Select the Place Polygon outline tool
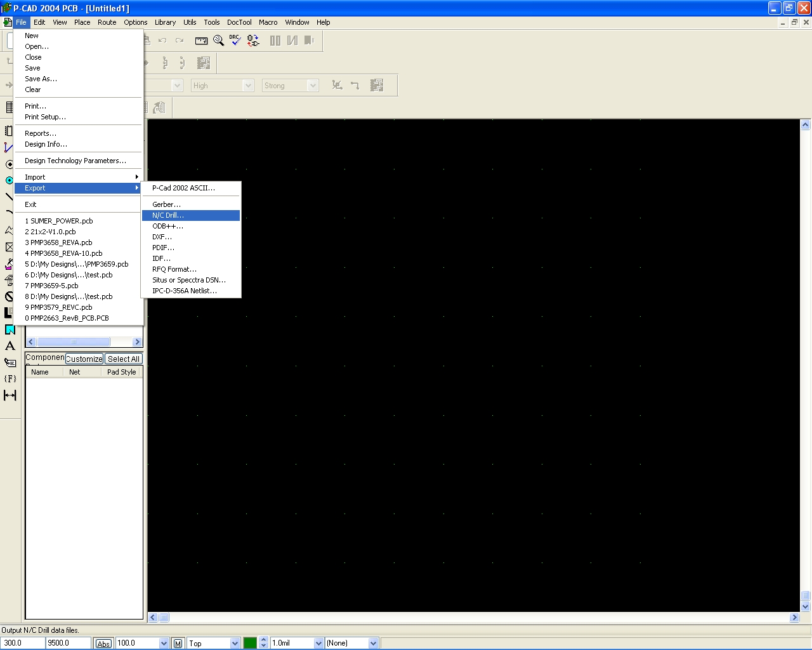This screenshot has height=650, width=812. coord(9,230)
